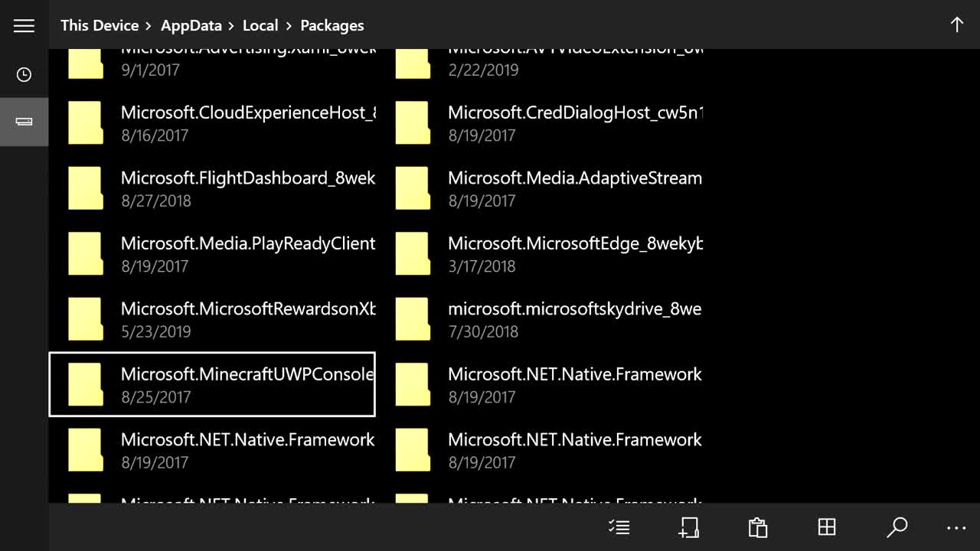Select the folder icon dated 7/30/2018

412,319
